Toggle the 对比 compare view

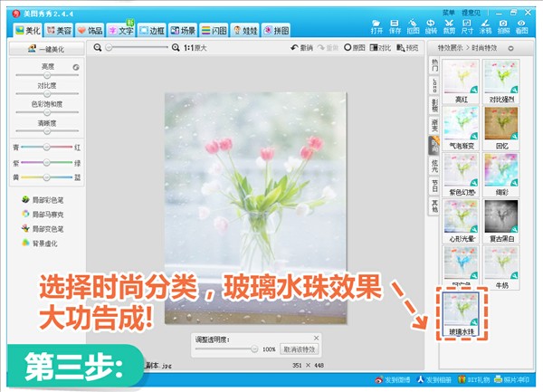click(382, 47)
